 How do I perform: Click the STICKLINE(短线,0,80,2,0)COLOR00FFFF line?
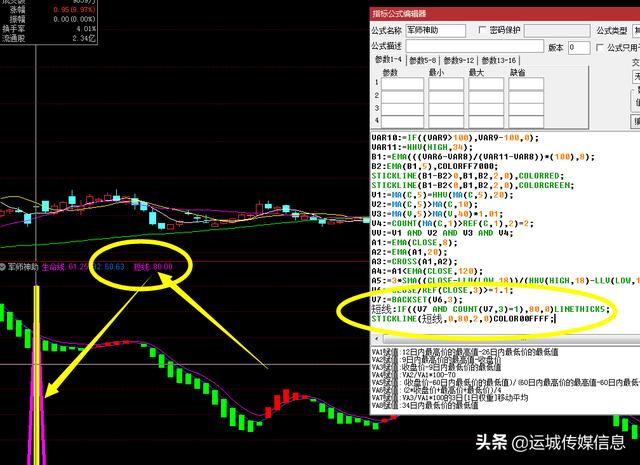click(x=463, y=318)
